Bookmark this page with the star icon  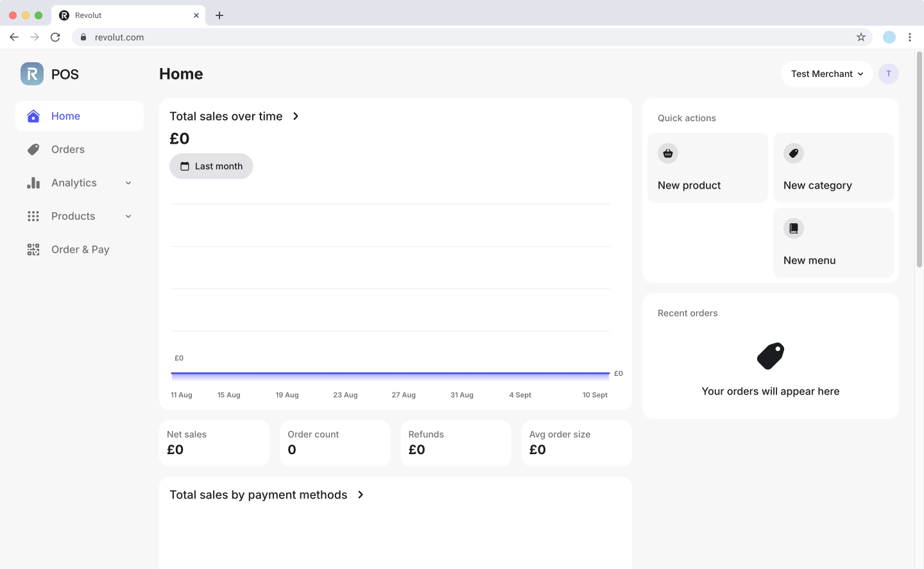861,37
